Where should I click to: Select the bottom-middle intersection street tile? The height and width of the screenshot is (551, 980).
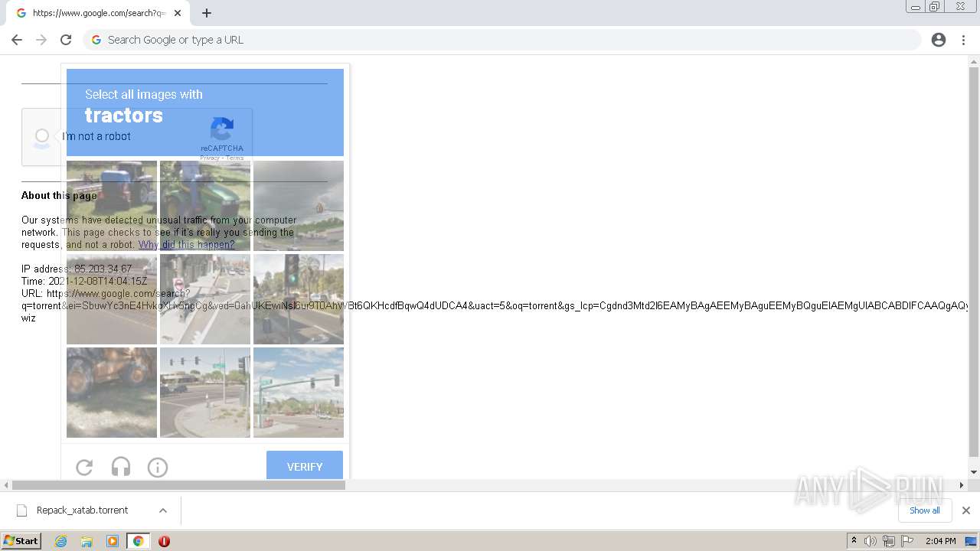pos(205,393)
